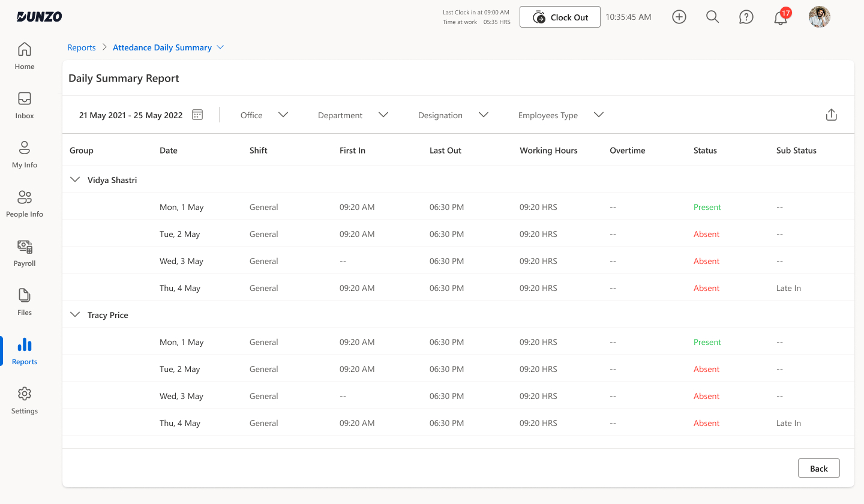
Task: Navigate to Reports via the breadcrumb link
Action: [x=82, y=47]
